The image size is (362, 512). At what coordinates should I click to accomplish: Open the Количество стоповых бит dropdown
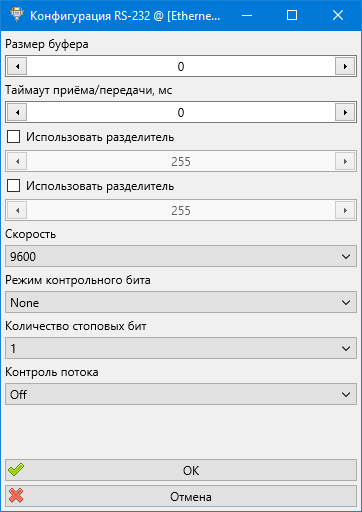point(181,348)
